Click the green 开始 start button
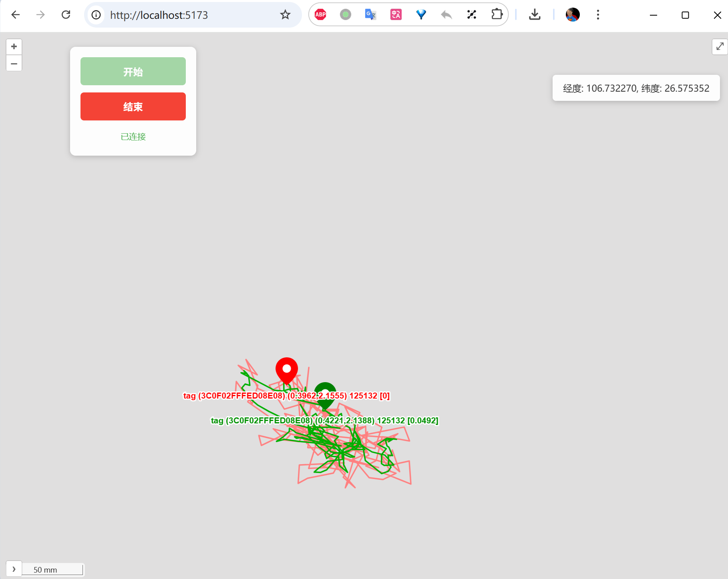This screenshot has height=579, width=728. click(133, 71)
